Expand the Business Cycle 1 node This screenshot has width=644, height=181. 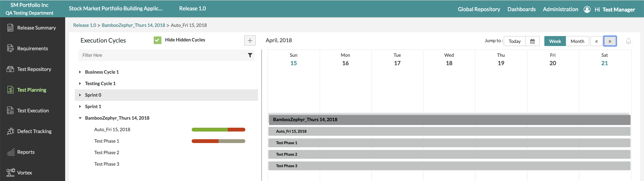click(x=80, y=72)
